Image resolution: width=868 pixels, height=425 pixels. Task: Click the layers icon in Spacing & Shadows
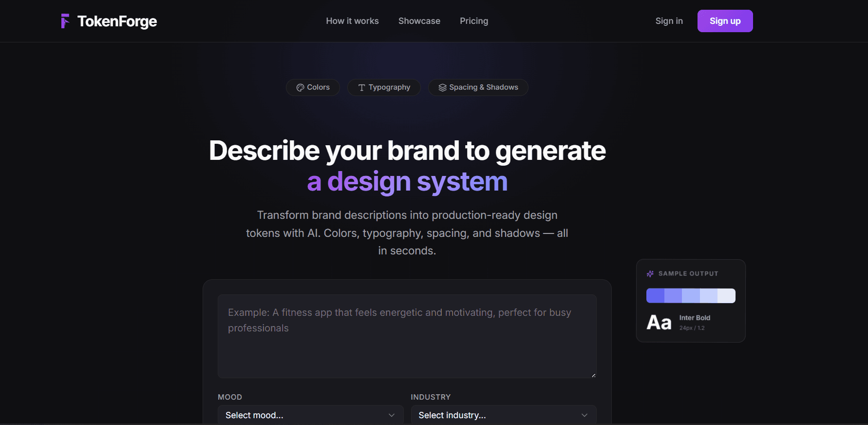pyautogui.click(x=442, y=88)
